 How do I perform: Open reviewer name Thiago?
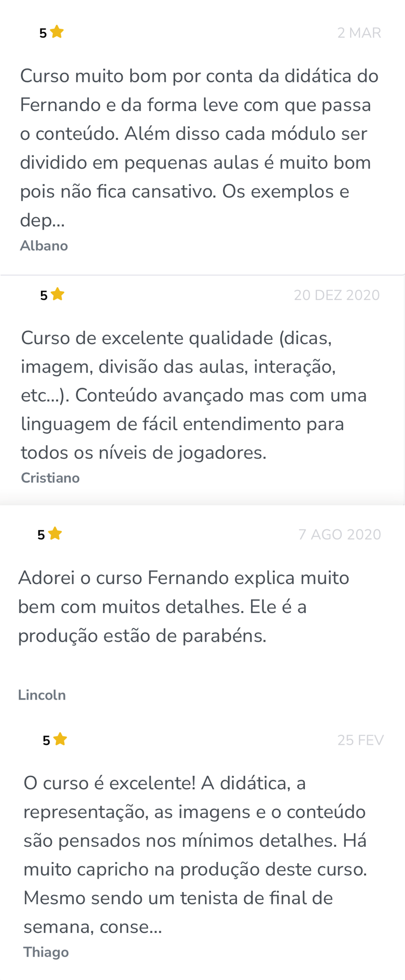tap(46, 952)
